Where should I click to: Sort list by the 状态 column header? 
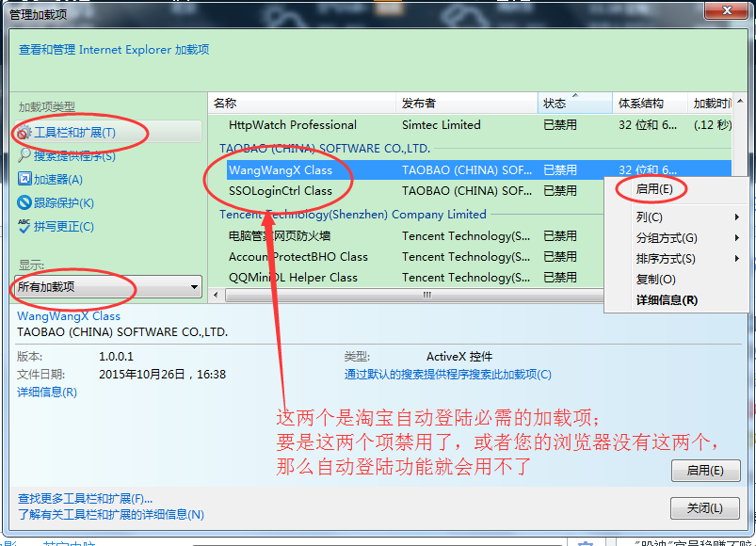point(555,104)
